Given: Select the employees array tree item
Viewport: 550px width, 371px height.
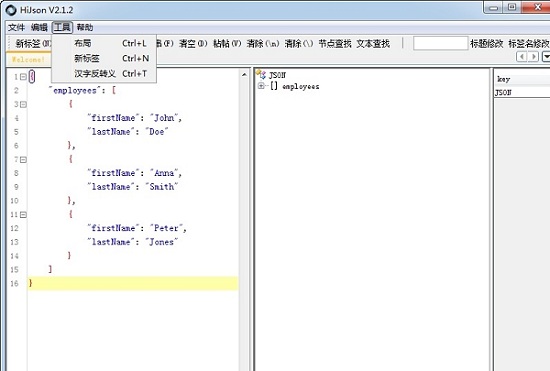Looking at the screenshot, I should coord(301,86).
